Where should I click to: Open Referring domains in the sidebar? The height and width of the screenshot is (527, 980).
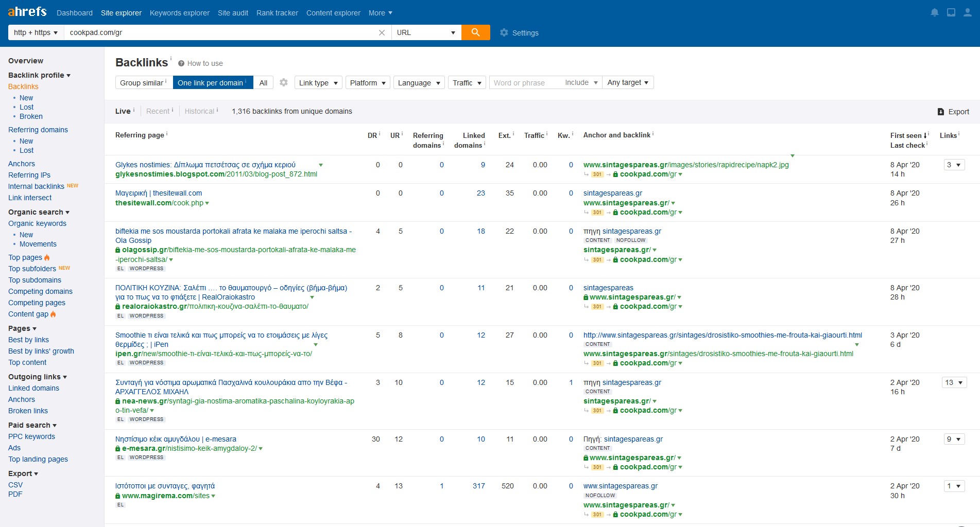(x=38, y=130)
